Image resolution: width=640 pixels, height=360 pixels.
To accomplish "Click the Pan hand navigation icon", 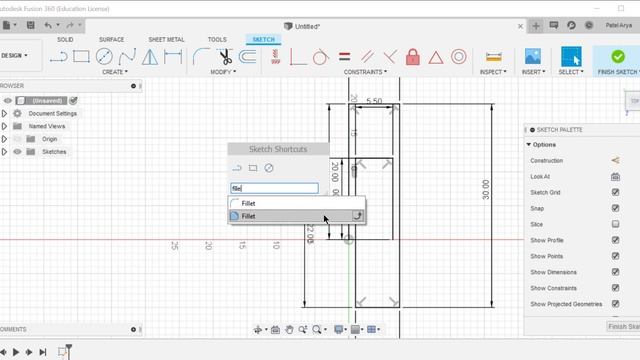I will click(289, 329).
